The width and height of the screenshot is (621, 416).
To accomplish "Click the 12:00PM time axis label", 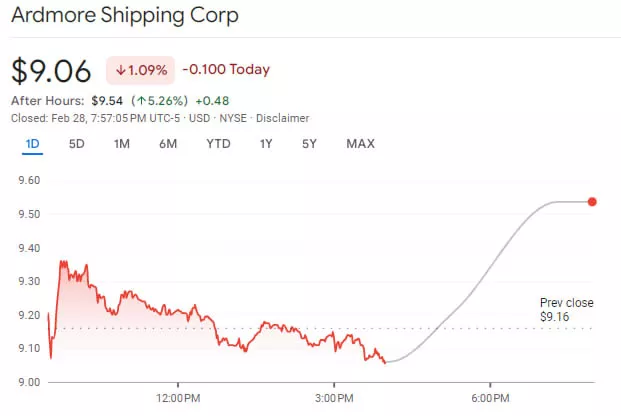I will click(x=178, y=399).
